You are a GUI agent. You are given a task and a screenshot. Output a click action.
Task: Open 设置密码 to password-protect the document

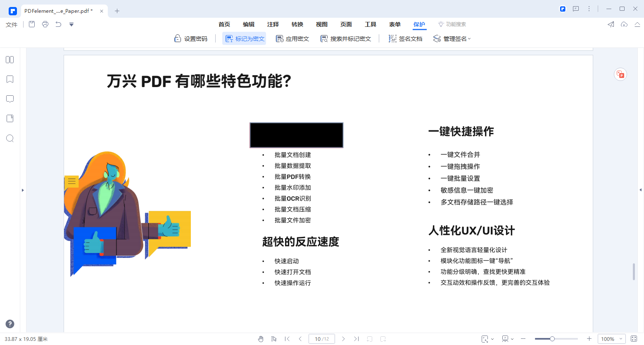[191, 38]
